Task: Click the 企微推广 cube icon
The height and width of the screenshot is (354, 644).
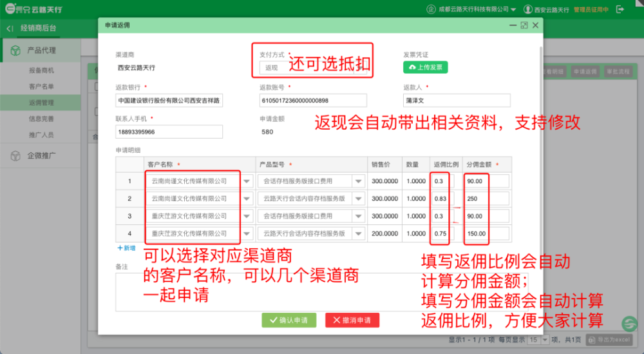Action: tap(15, 156)
